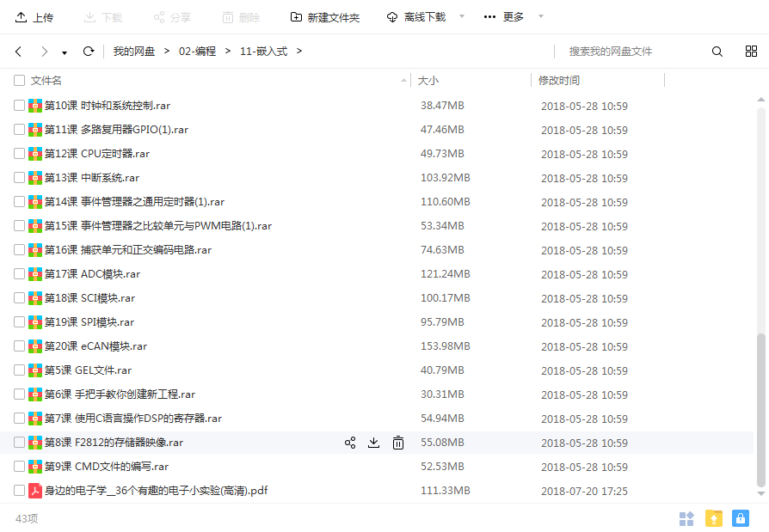This screenshot has width=769, height=532.
Task: Expand chevron after 我的网盘 breadcrumb
Action: (167, 51)
